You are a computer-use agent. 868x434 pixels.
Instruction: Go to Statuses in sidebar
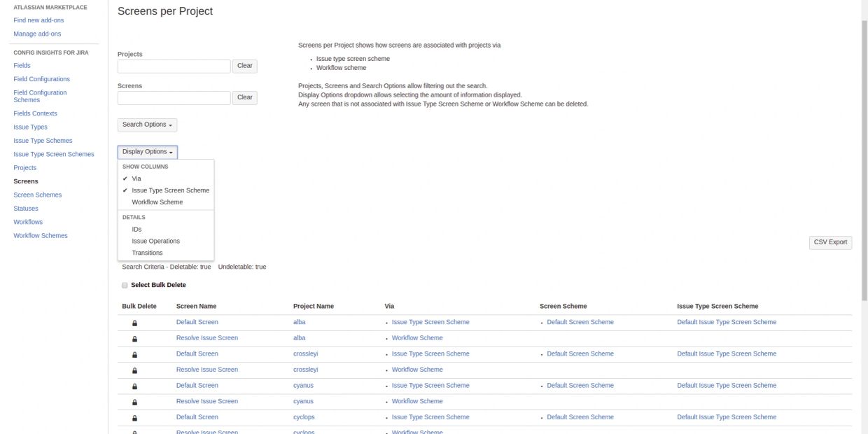(x=26, y=209)
